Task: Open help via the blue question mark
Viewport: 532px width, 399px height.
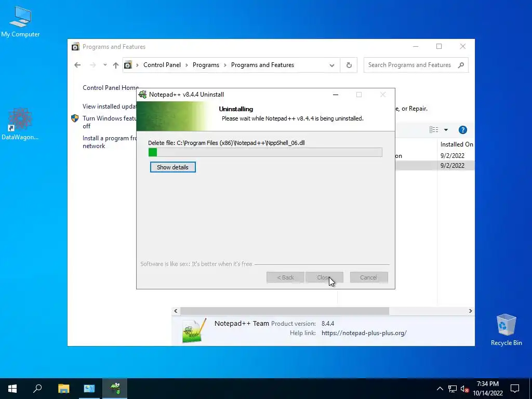Action: tap(463, 129)
